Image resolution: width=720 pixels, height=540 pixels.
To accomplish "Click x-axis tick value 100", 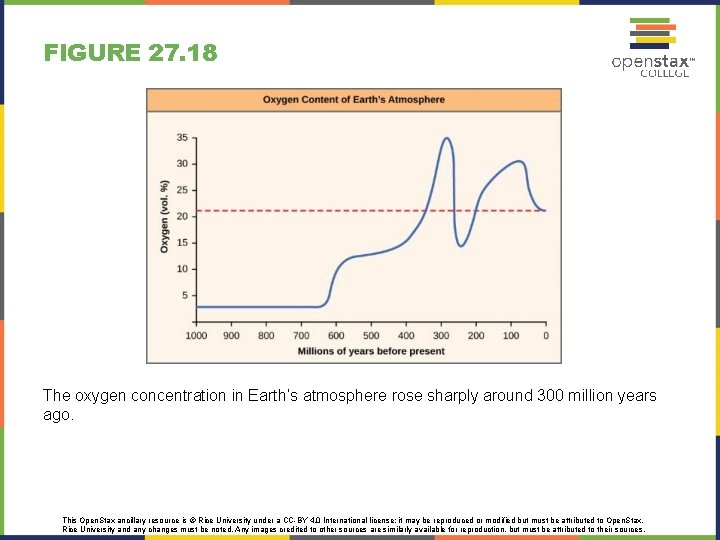I will point(511,336).
